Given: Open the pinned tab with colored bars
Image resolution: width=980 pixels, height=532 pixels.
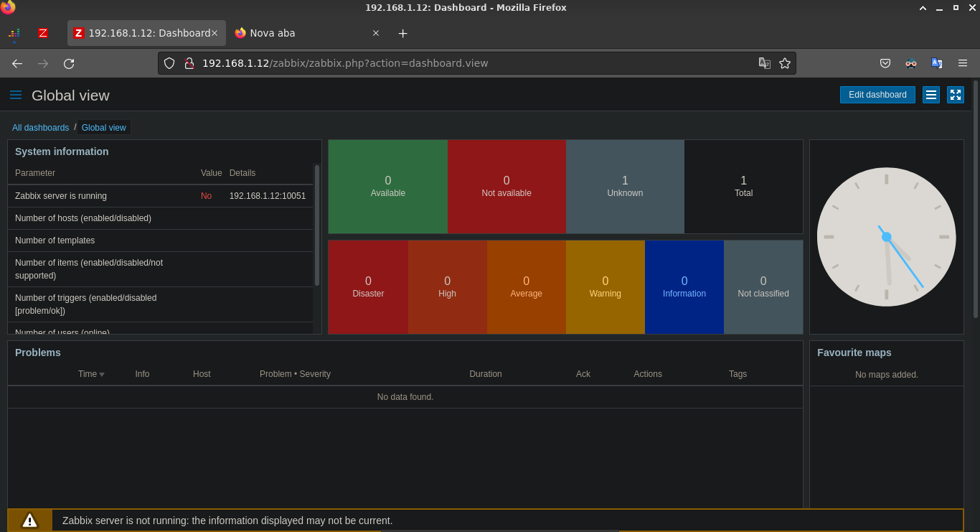Looking at the screenshot, I should point(14,33).
